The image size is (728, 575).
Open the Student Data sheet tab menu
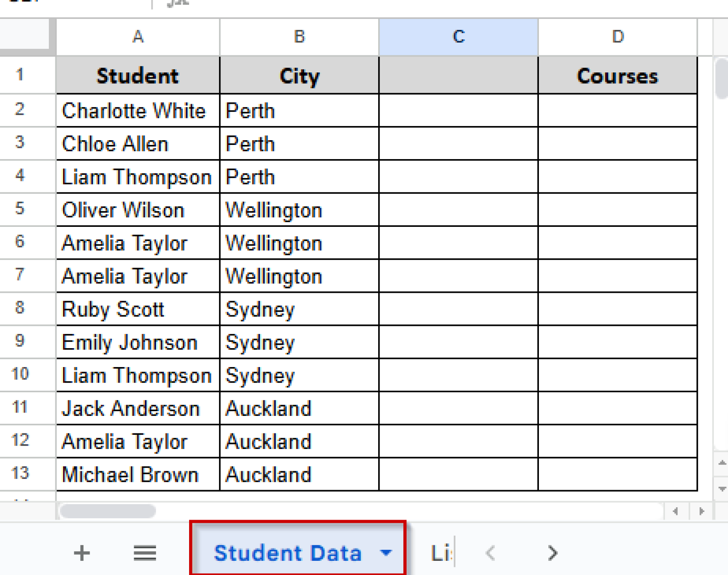coord(386,552)
